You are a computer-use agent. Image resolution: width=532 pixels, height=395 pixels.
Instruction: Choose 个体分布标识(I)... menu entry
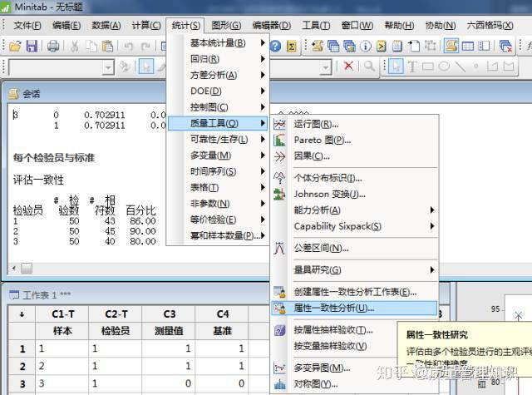coord(355,178)
